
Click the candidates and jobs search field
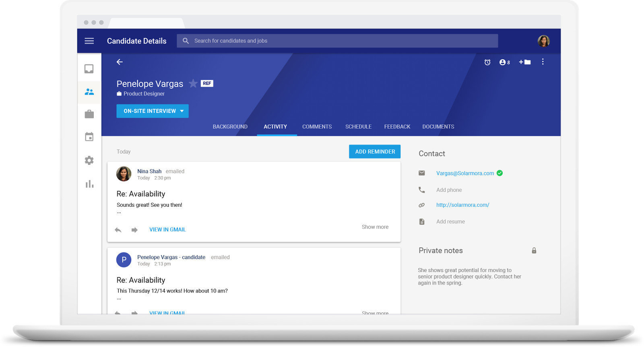pyautogui.click(x=337, y=41)
